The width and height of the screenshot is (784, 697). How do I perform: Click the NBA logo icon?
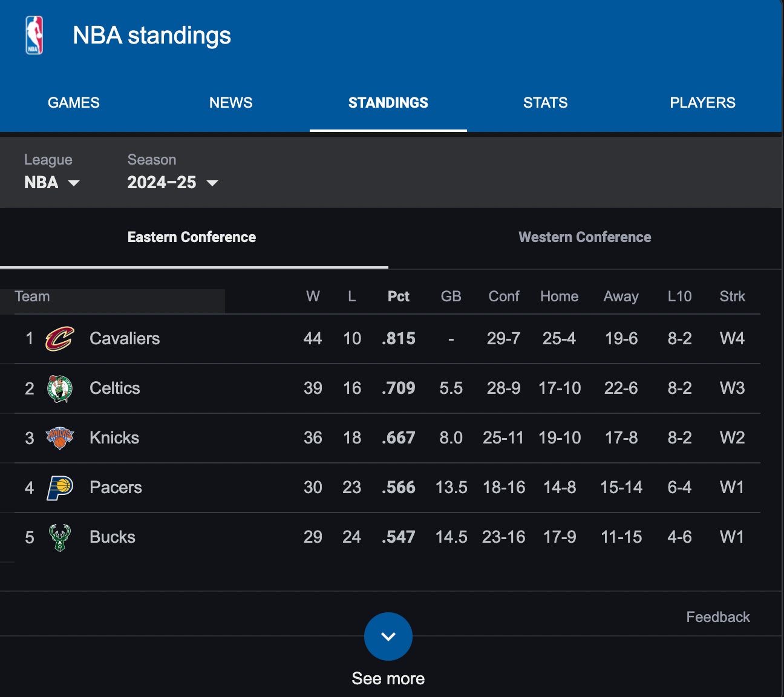(34, 35)
